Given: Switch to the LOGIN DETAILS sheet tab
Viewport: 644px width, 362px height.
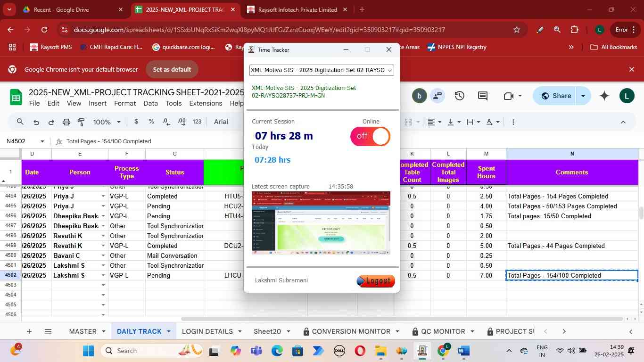Looking at the screenshot, I should pyautogui.click(x=207, y=331).
